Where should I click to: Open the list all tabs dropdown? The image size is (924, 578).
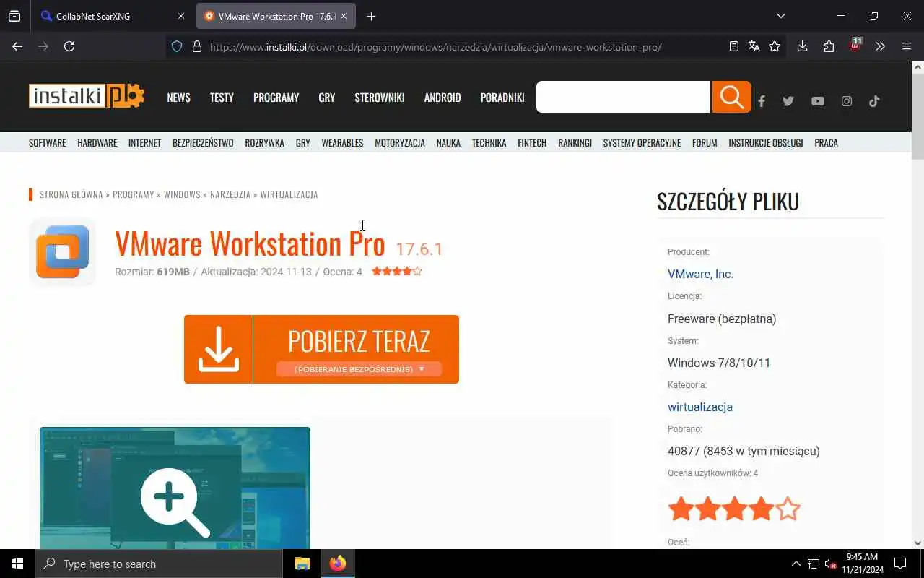pos(780,16)
